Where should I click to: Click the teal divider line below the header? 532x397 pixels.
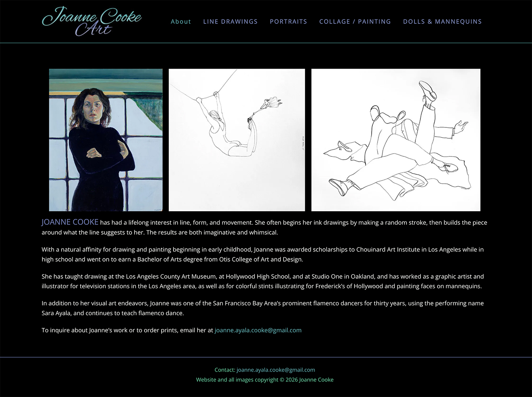266,43
